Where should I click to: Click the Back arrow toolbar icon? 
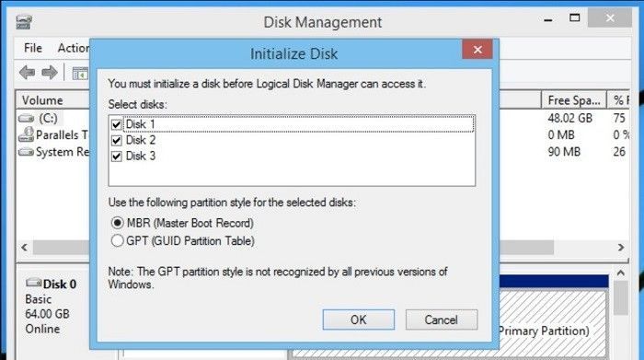27,73
